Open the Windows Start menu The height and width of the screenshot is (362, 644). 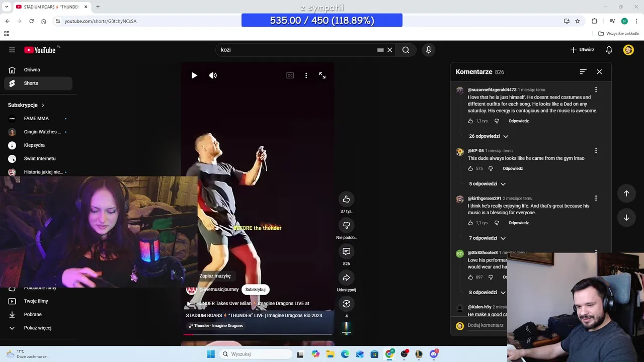click(x=211, y=354)
